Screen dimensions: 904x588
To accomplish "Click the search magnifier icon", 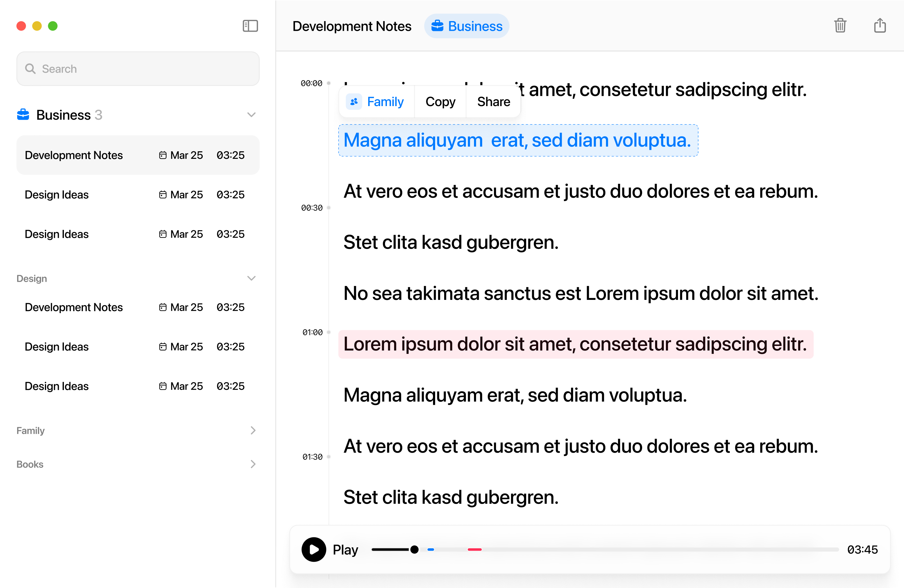I will [30, 69].
